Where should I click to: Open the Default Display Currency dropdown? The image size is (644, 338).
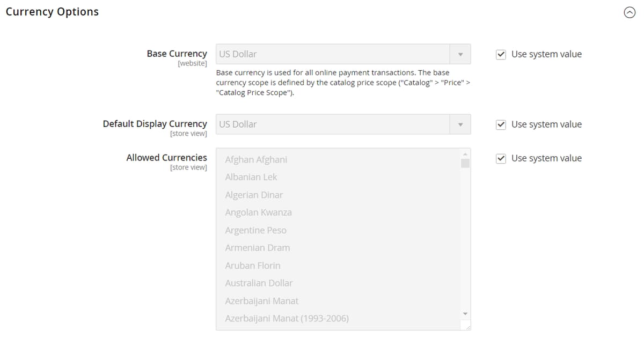pyautogui.click(x=460, y=124)
